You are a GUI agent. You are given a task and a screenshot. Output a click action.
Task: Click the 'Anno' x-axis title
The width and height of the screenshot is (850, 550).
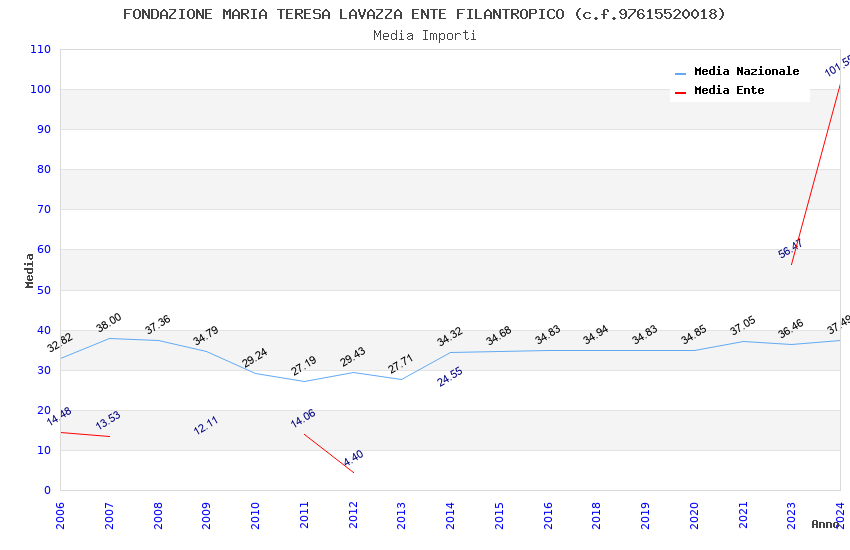pos(825,524)
